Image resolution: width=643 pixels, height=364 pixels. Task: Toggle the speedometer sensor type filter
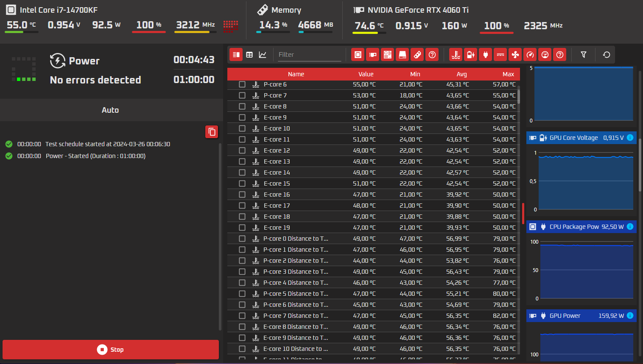[x=530, y=55]
